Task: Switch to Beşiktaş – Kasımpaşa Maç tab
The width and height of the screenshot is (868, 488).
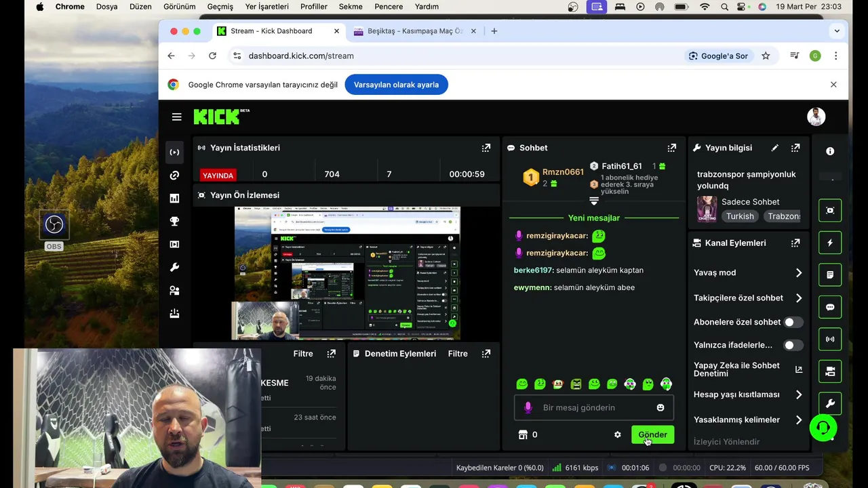Action: [414, 31]
